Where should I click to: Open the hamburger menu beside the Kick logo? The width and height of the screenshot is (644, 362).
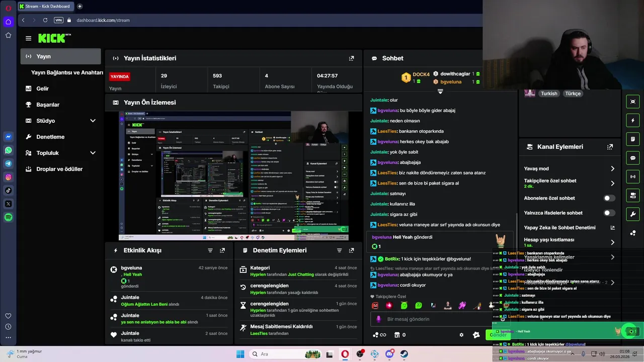(28, 38)
